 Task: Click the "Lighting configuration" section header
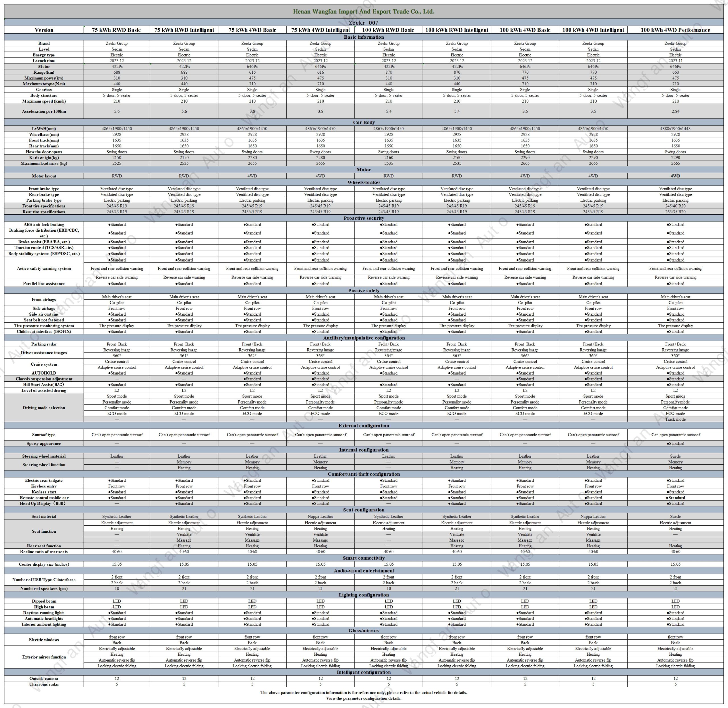(x=363, y=594)
